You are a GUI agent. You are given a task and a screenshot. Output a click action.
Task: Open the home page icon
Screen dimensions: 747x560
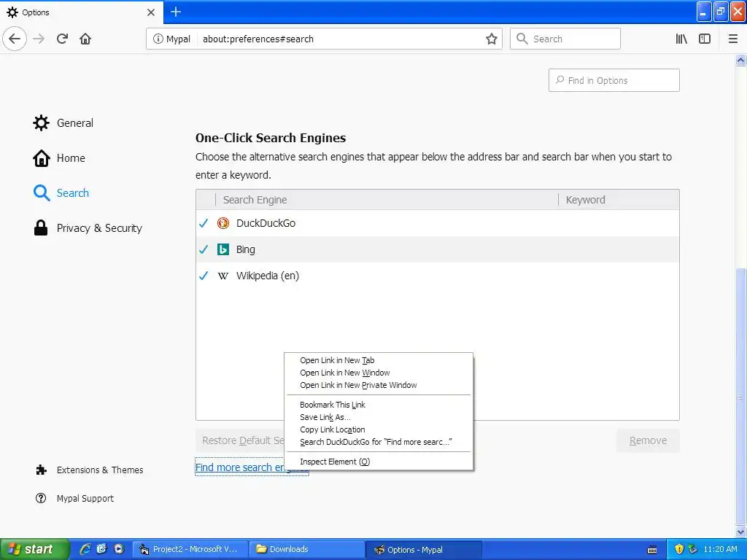[x=85, y=39]
